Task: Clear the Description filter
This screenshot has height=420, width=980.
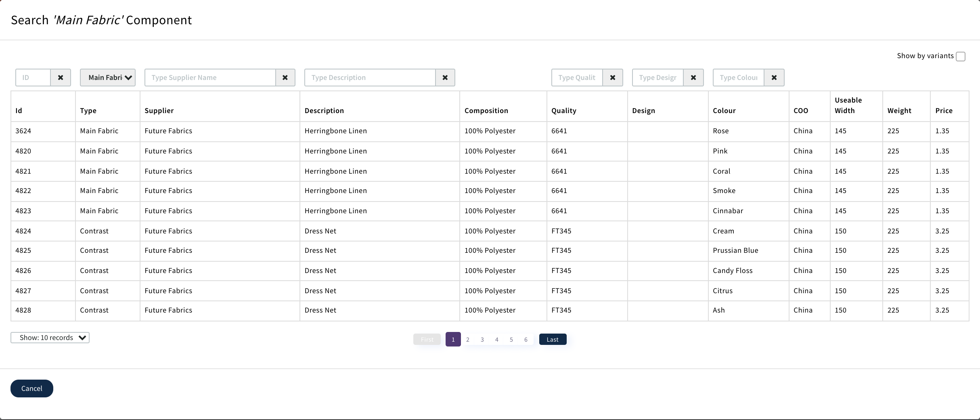Action: pos(445,78)
